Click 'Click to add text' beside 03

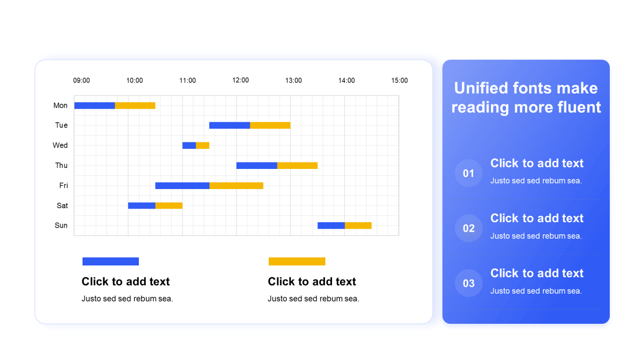537,273
